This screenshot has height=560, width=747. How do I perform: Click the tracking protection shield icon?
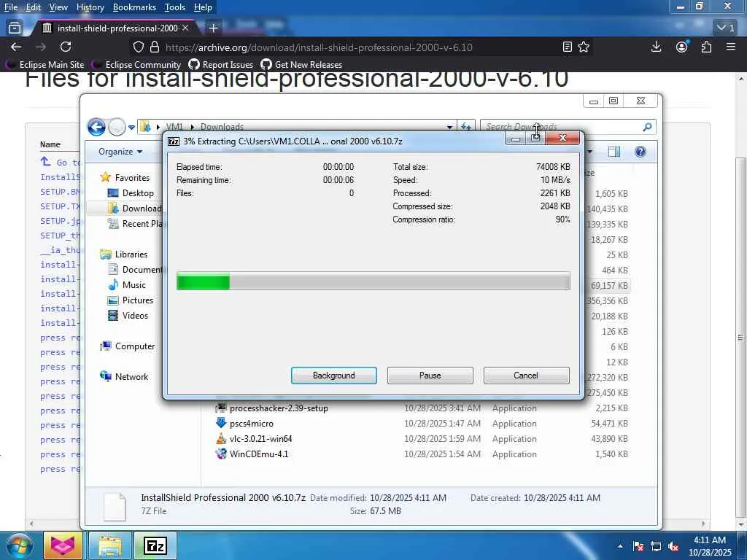[138, 47]
